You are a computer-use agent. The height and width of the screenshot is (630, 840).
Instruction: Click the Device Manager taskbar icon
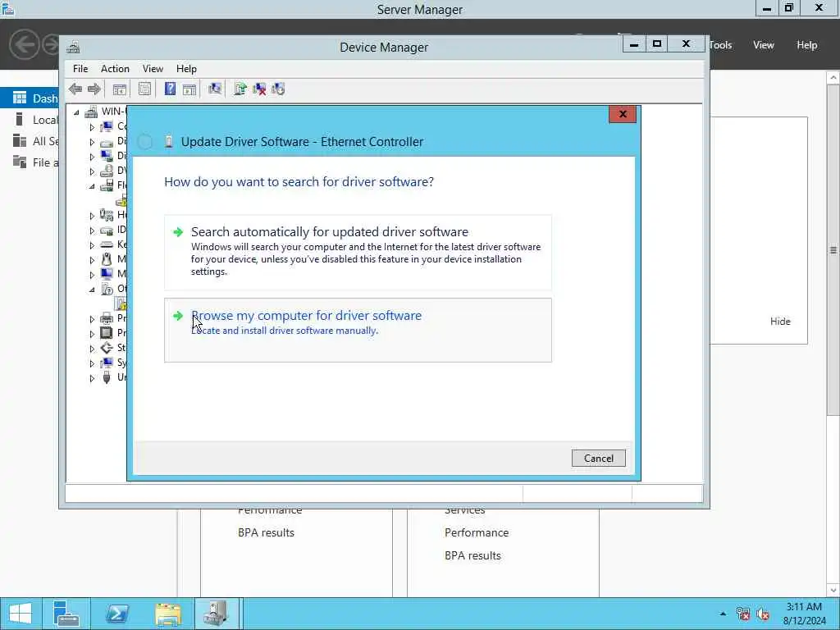[217, 614]
